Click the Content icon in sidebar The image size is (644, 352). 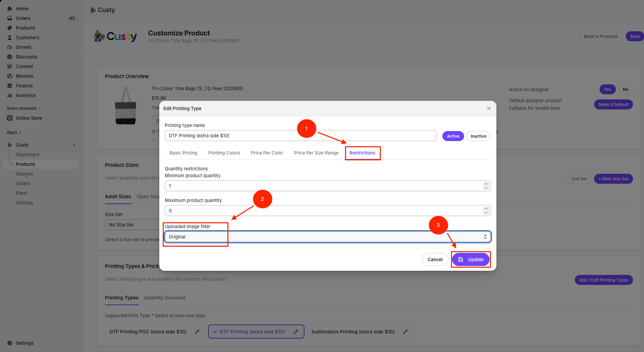point(10,66)
